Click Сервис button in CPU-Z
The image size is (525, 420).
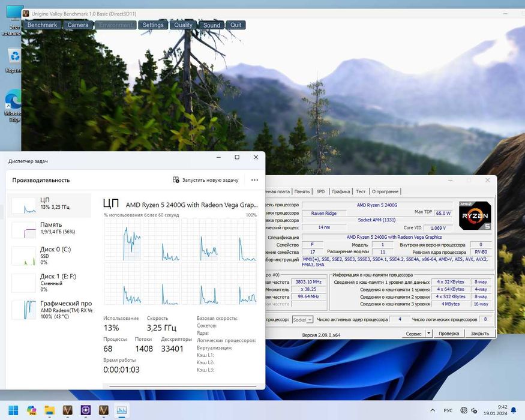point(413,334)
